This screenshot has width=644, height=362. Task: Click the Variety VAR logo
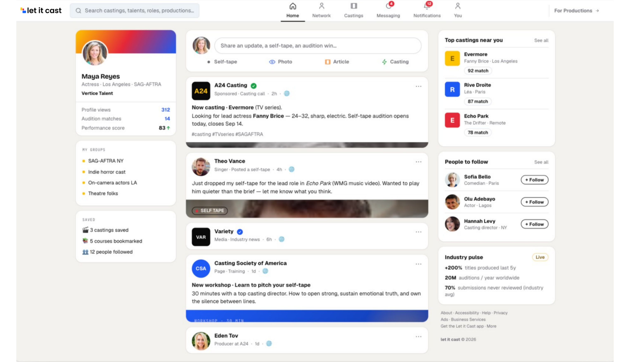201,237
